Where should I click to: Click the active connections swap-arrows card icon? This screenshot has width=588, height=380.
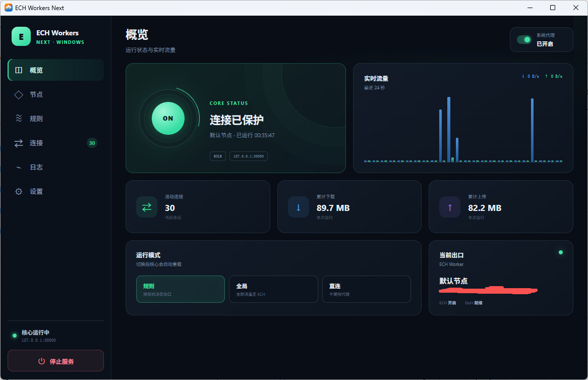tap(147, 207)
